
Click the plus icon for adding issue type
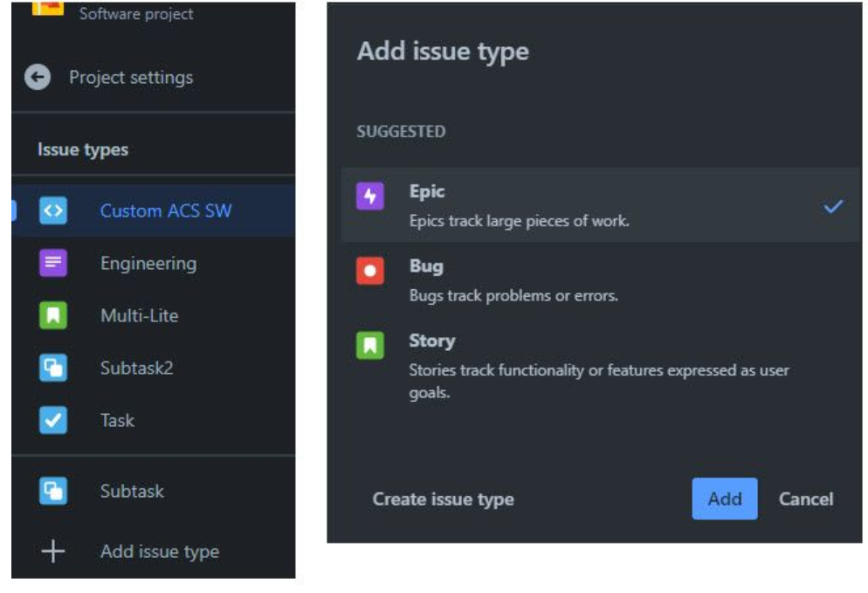coord(53,551)
